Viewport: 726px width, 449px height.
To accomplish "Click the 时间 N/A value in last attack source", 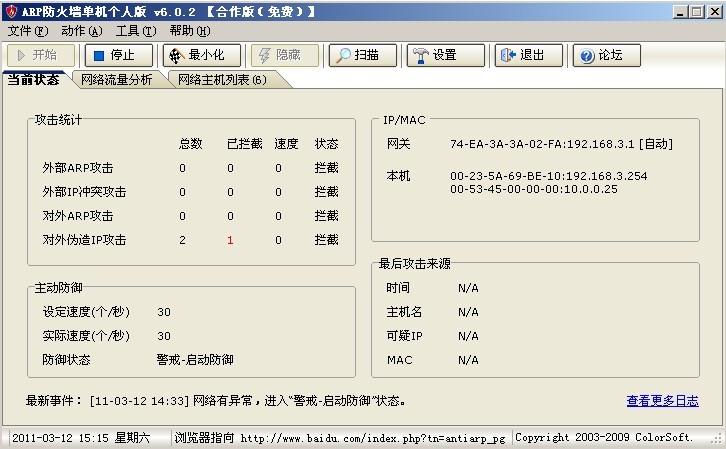I will click(x=468, y=288).
